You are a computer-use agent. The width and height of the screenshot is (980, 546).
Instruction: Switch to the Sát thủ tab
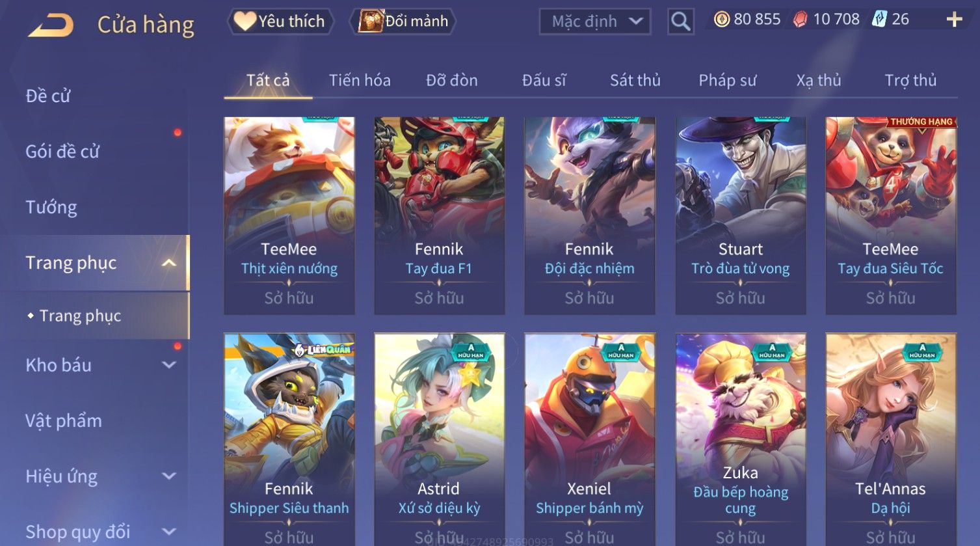635,80
